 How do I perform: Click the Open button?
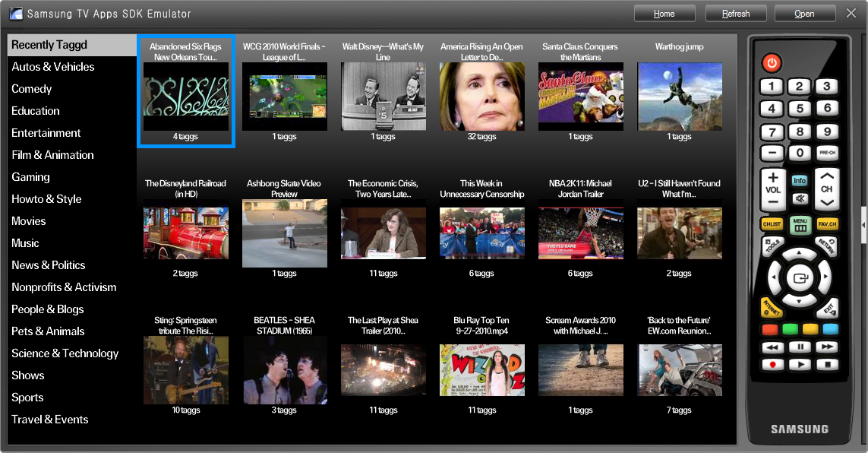coord(804,14)
